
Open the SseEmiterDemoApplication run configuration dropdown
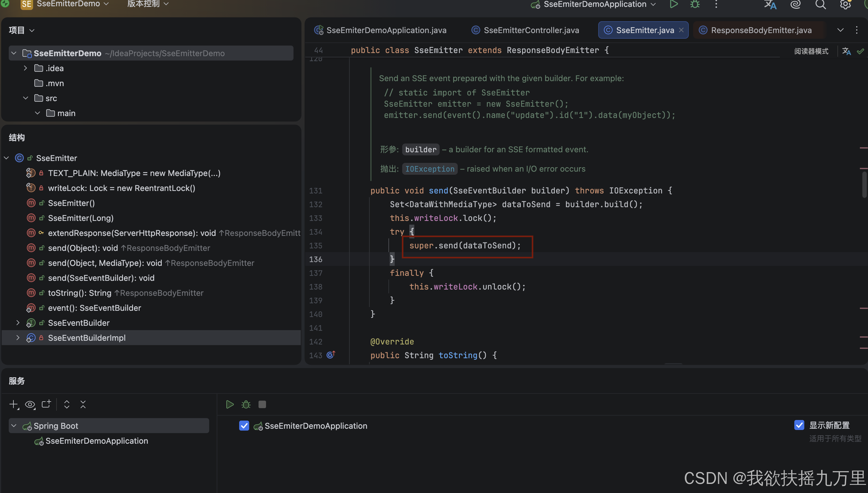(x=593, y=4)
